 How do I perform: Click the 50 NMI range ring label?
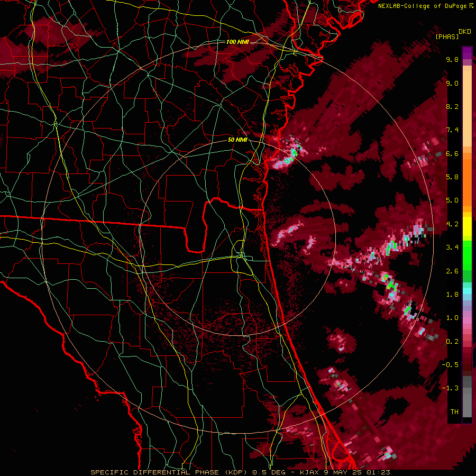237,140
